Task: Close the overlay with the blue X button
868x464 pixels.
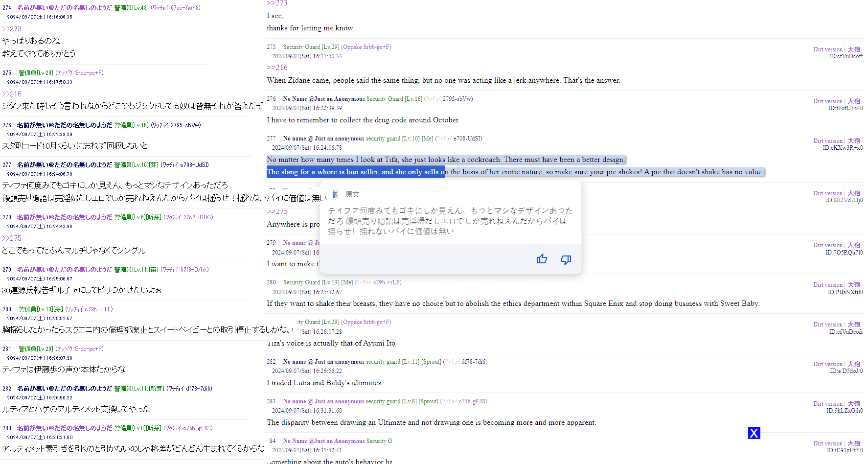Action: pos(754,433)
